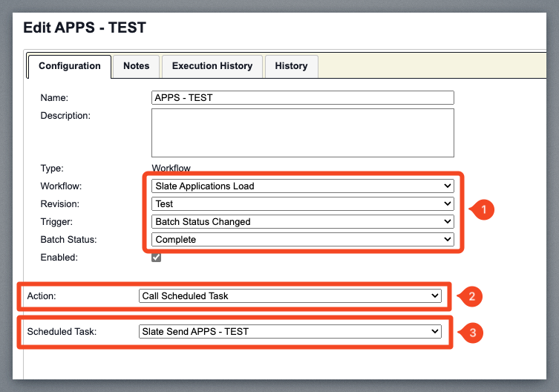Image resolution: width=559 pixels, height=392 pixels.
Task: Click the numbered callout badge 2
Action: coord(471,296)
